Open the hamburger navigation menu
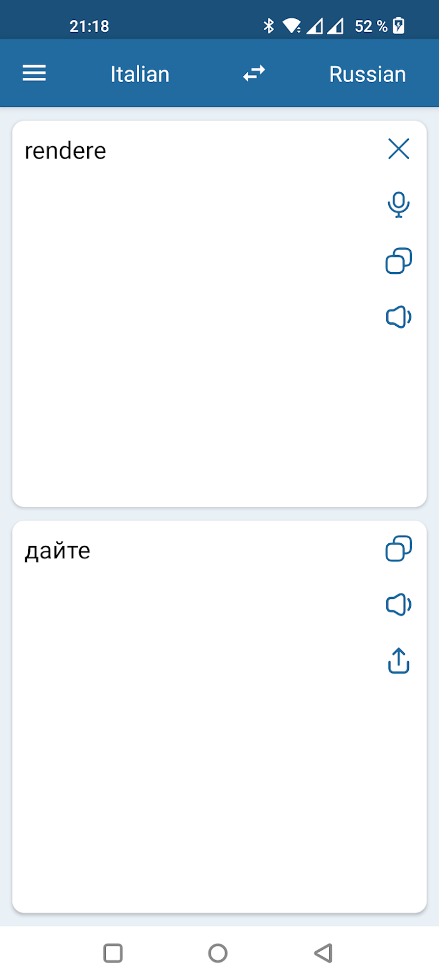This screenshot has height=980, width=439. point(34,74)
